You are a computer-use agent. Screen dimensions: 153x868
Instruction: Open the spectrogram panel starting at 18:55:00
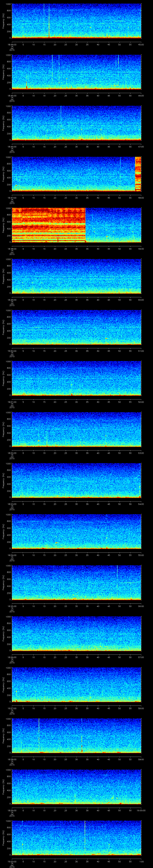tap(76, 582)
